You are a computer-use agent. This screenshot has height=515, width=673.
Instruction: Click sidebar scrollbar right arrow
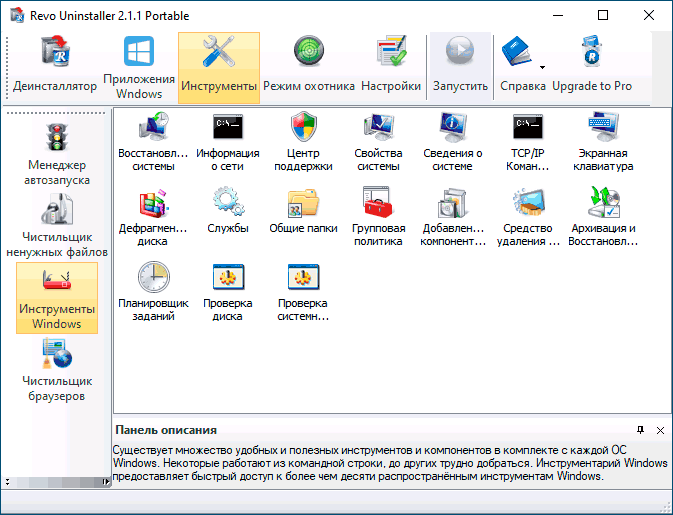pyautogui.click(x=105, y=482)
